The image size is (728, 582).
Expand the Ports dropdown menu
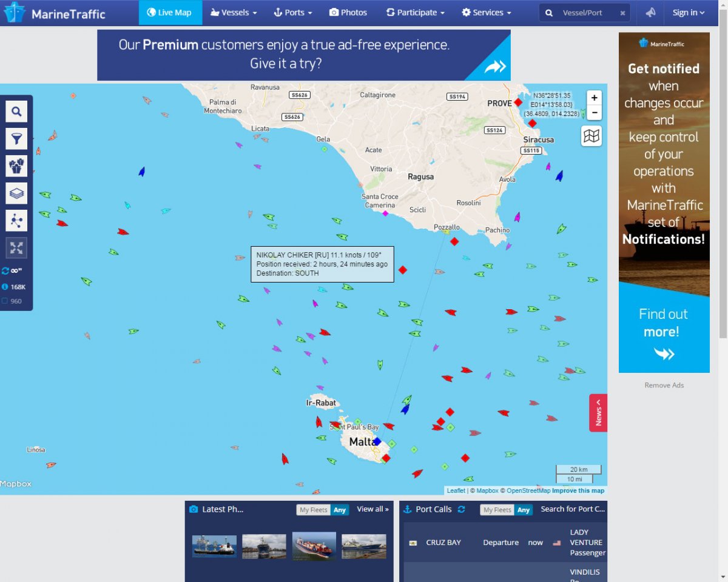293,13
